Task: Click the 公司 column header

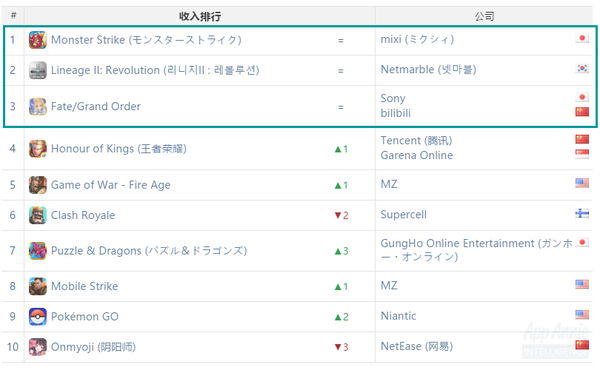Action: pyautogui.click(x=484, y=16)
